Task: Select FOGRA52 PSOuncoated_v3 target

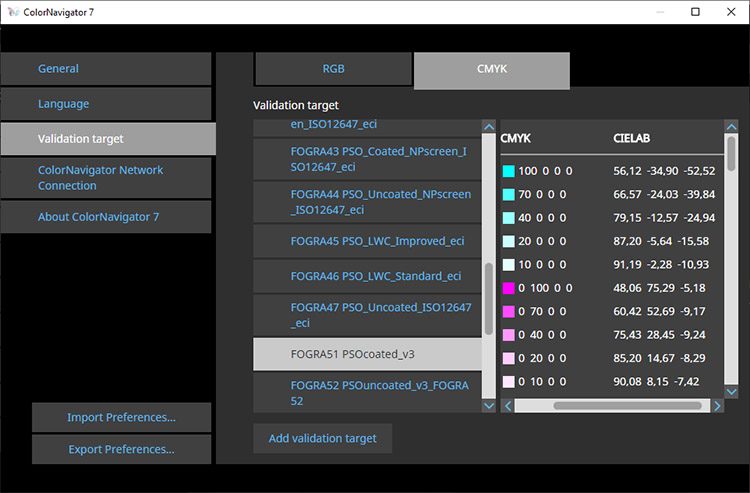Action: pos(367,393)
